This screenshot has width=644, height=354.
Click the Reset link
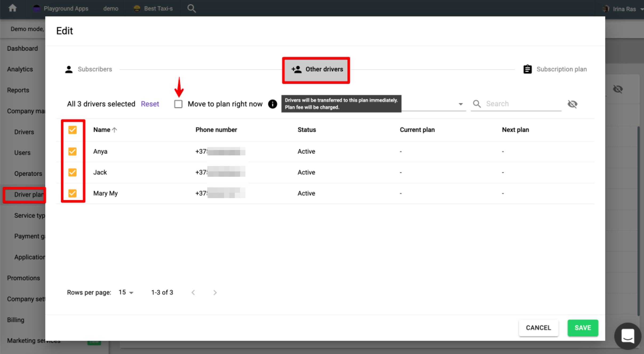pos(150,104)
